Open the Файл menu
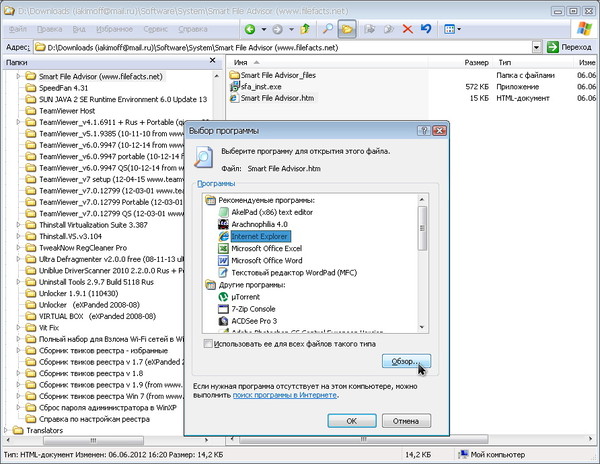The height and width of the screenshot is (464, 600). point(18,29)
